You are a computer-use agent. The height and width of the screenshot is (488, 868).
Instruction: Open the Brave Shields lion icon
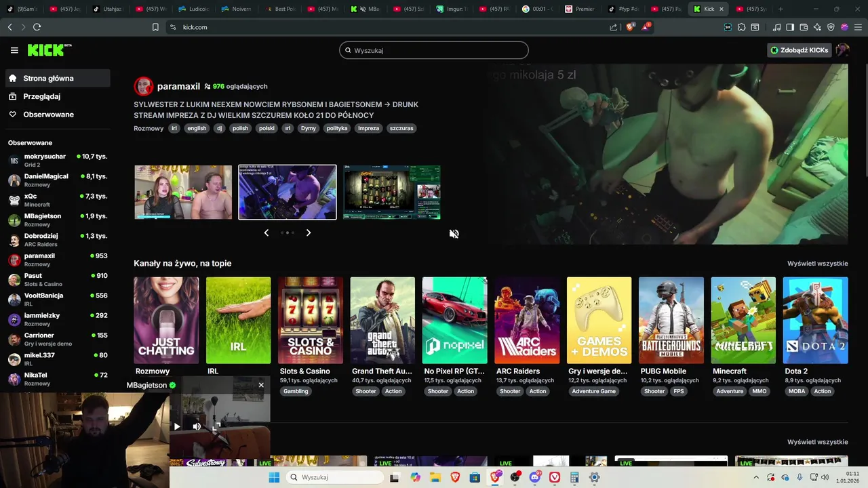630,27
